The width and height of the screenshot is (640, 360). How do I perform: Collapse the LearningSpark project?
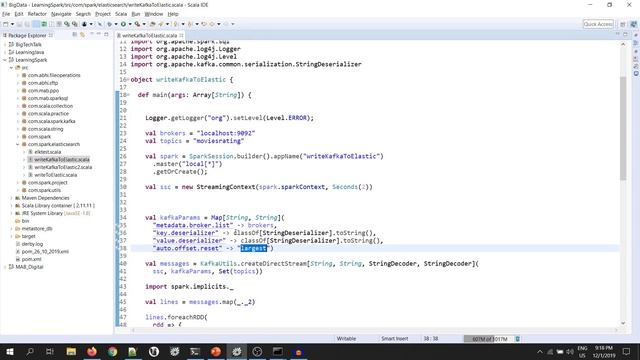(x=5, y=60)
